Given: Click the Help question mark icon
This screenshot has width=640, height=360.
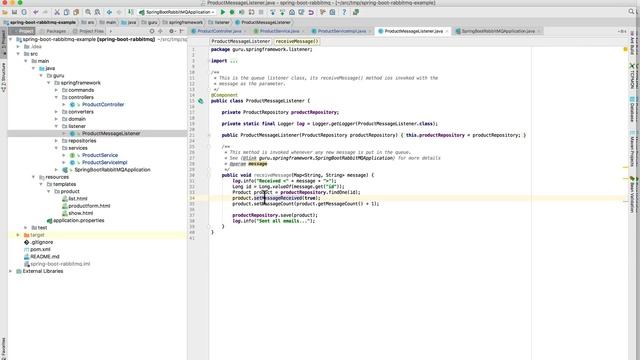Looking at the screenshot, I should tap(344, 12).
